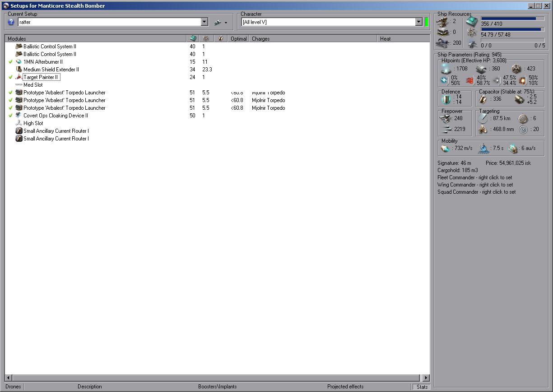This screenshot has height=392, width=553.
Task: Click the Optimal column header
Action: 238,39
